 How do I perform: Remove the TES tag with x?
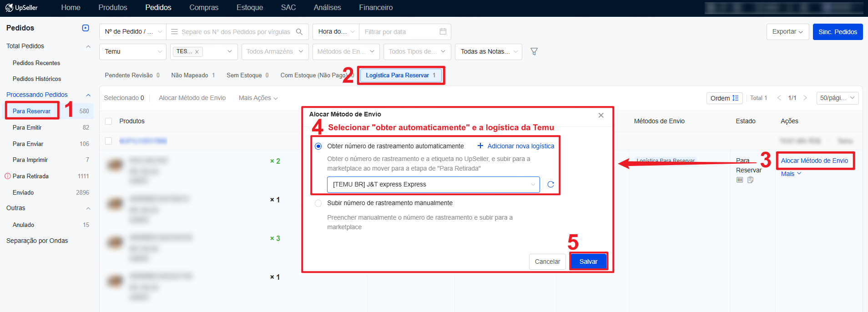[197, 52]
